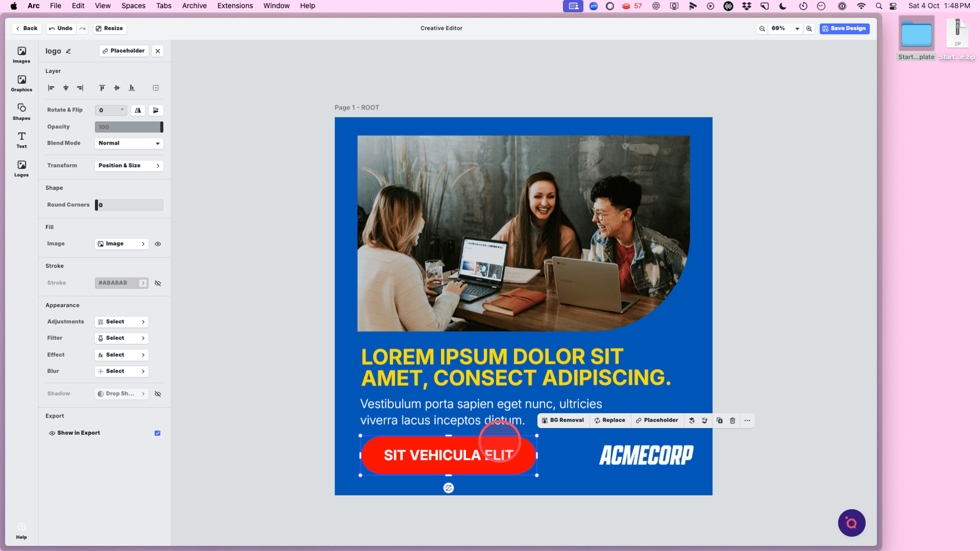The image size is (980, 551).
Task: Click Placeholder button in the logo panel header
Action: click(124, 51)
